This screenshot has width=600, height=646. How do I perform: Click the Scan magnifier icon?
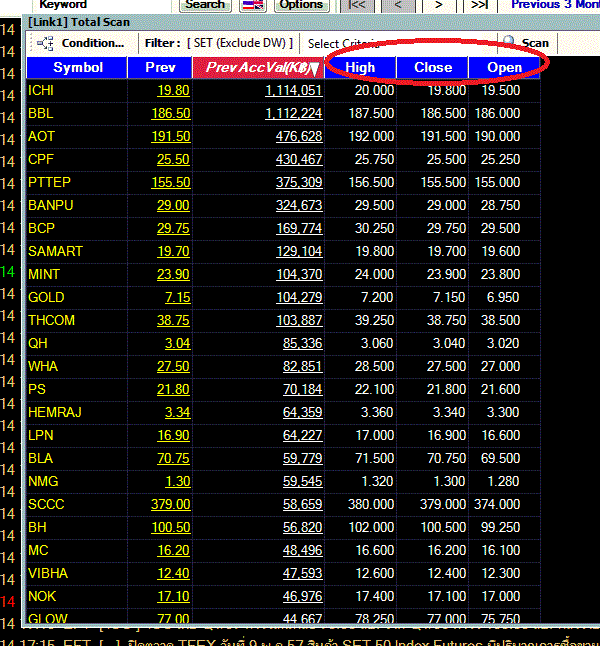click(x=509, y=41)
